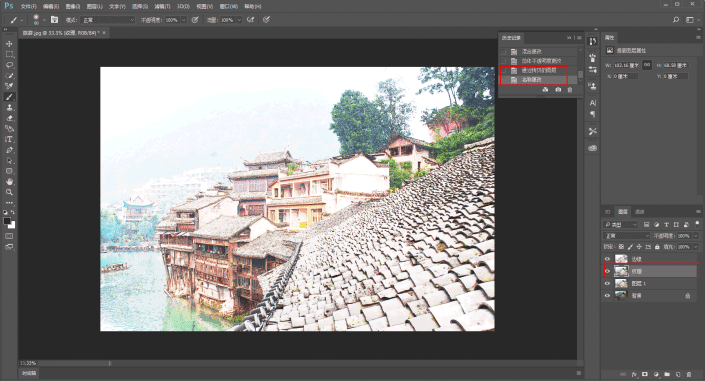The width and height of the screenshot is (705, 381).
Task: Click the foreground color swatch
Action: [x=7, y=221]
